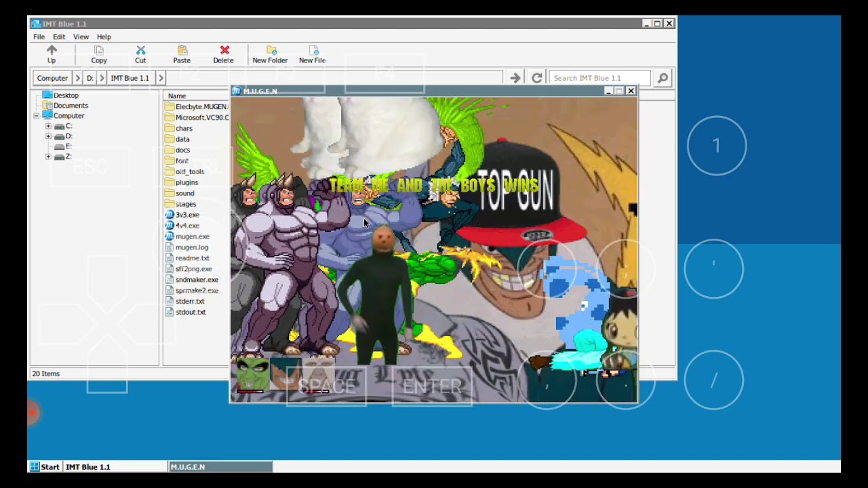
Task: Expand the D: drive node
Action: click(x=48, y=136)
